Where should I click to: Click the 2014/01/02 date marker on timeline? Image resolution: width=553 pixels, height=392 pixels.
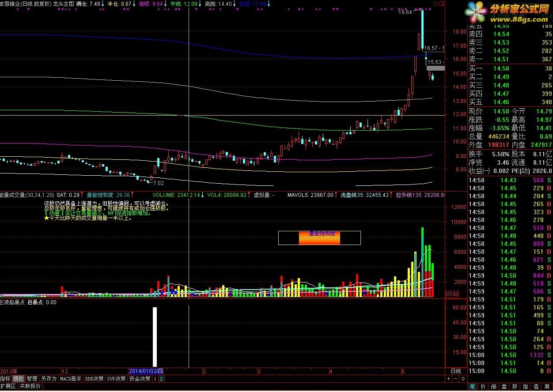(146, 371)
